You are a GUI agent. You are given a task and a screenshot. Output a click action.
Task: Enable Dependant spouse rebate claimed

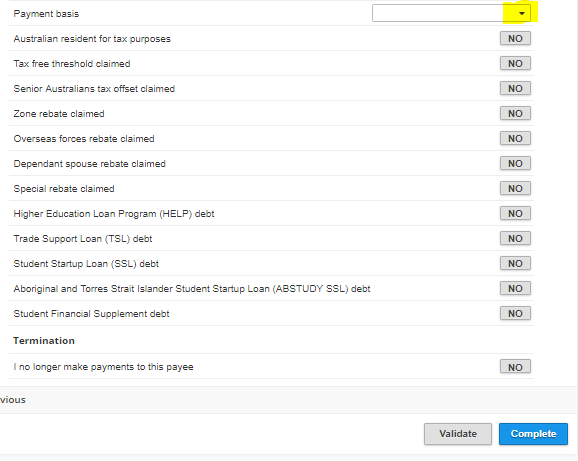coord(515,164)
